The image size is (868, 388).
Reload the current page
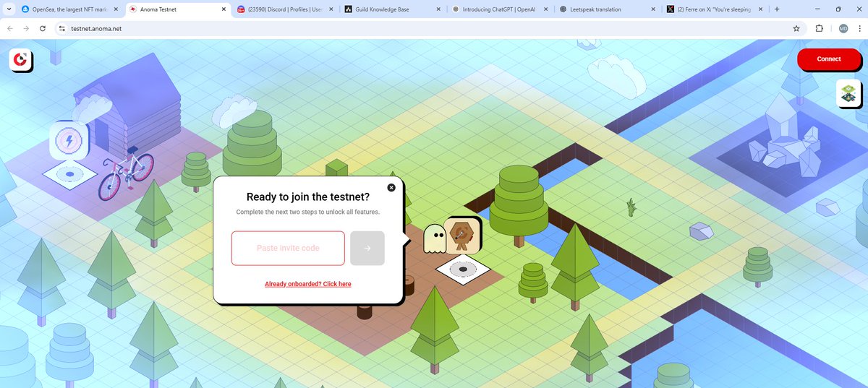(x=43, y=28)
